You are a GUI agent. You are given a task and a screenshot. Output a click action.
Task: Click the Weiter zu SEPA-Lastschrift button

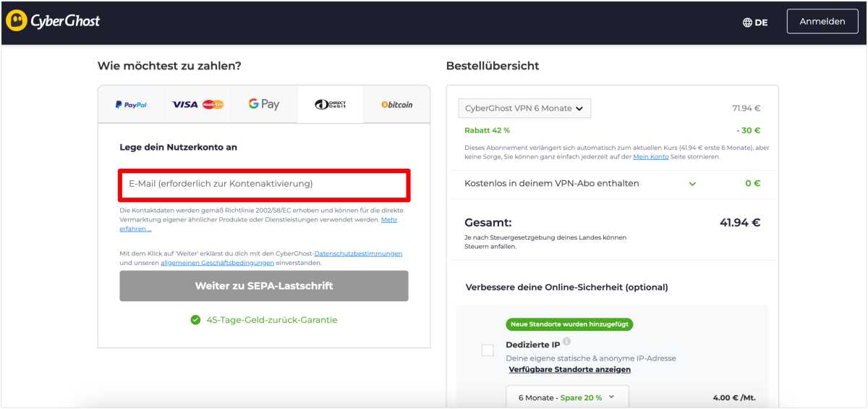click(x=264, y=286)
